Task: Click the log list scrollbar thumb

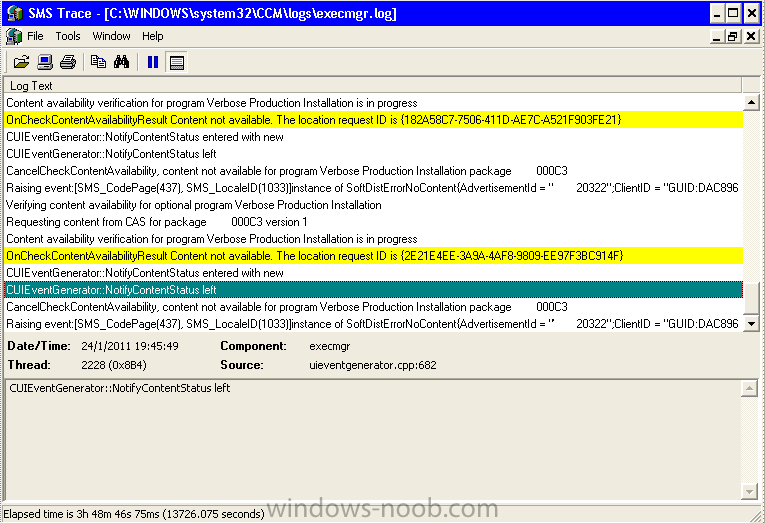Action: 751,298
